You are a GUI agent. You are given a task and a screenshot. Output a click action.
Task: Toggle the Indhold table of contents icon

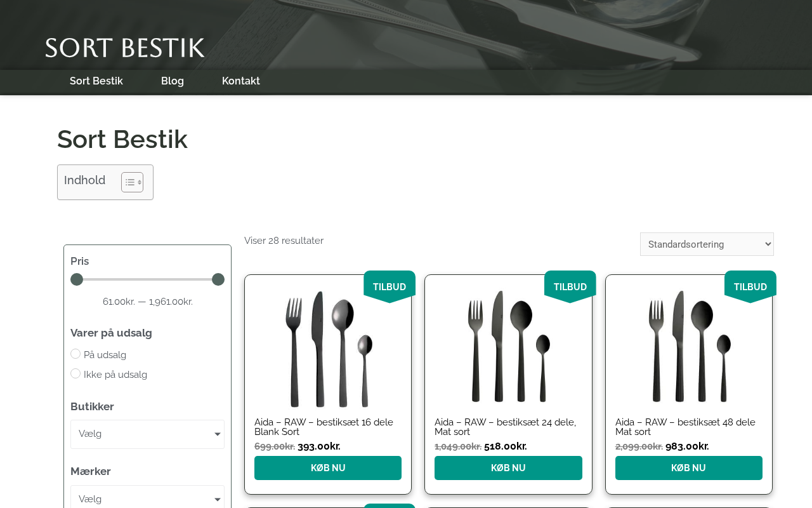coord(132,182)
